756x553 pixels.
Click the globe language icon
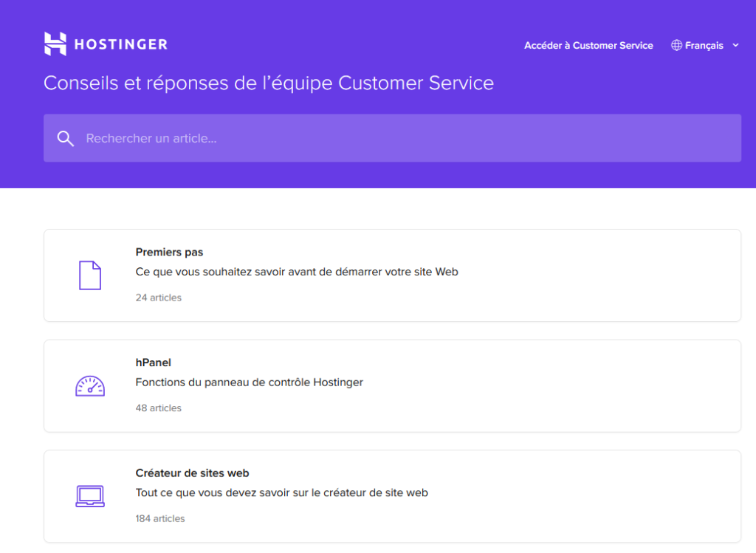pyautogui.click(x=676, y=45)
